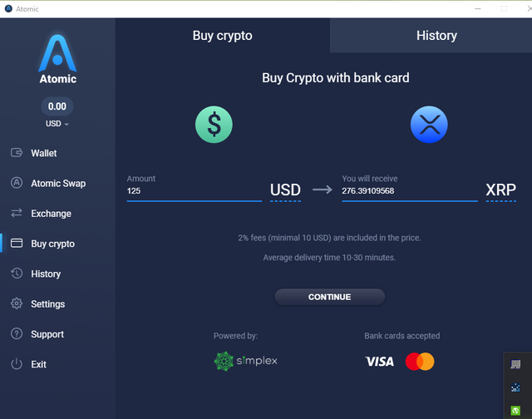Open Settings in the sidebar
The height and width of the screenshot is (419, 532).
[48, 304]
